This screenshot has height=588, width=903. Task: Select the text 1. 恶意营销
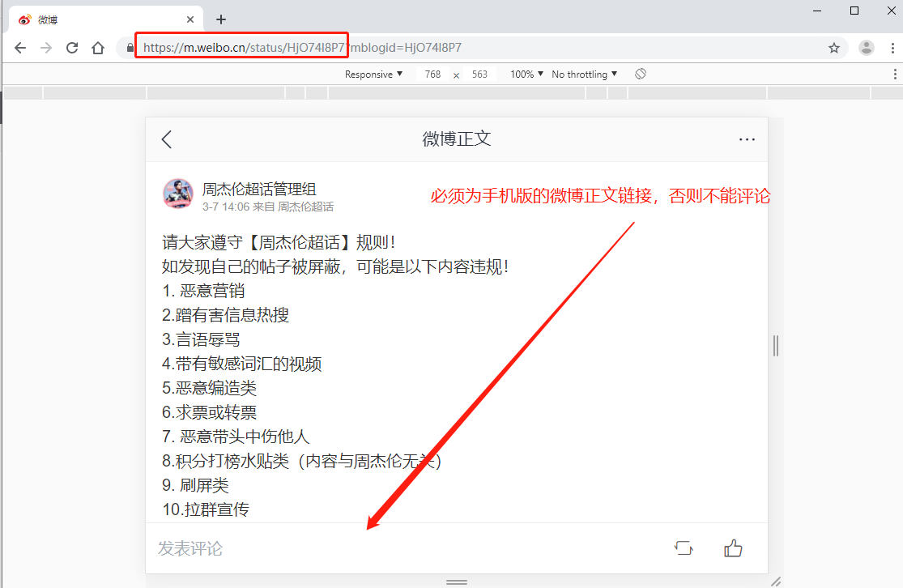point(204,291)
